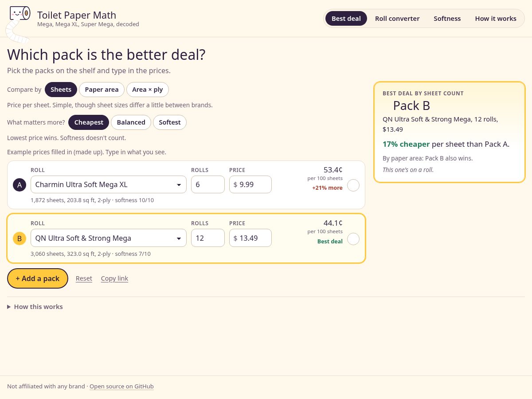Edit the price field showing 9.99
This screenshot has width=532, height=399.
tap(250, 184)
